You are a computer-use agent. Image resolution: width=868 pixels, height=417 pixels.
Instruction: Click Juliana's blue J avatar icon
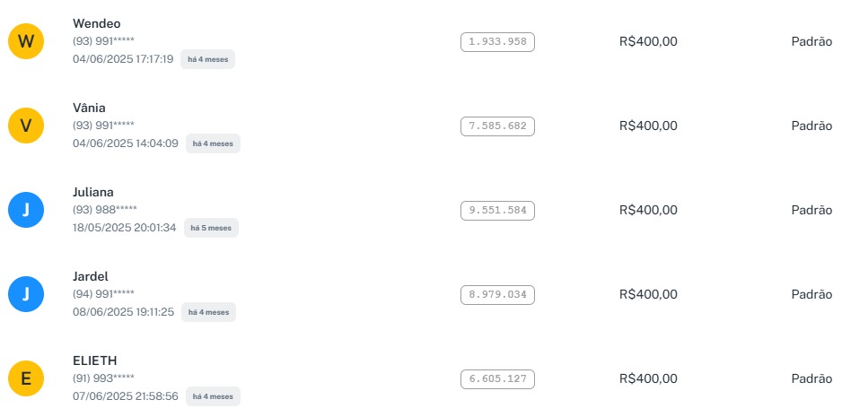coord(26,210)
